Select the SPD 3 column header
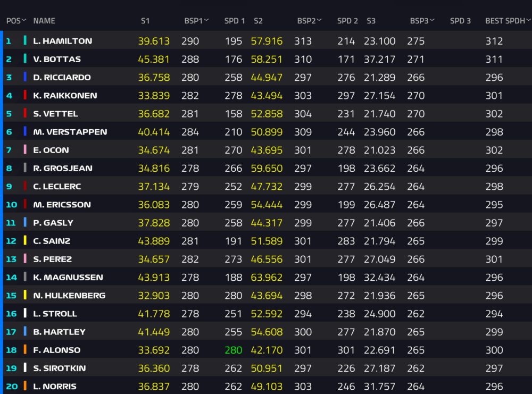 [460, 21]
